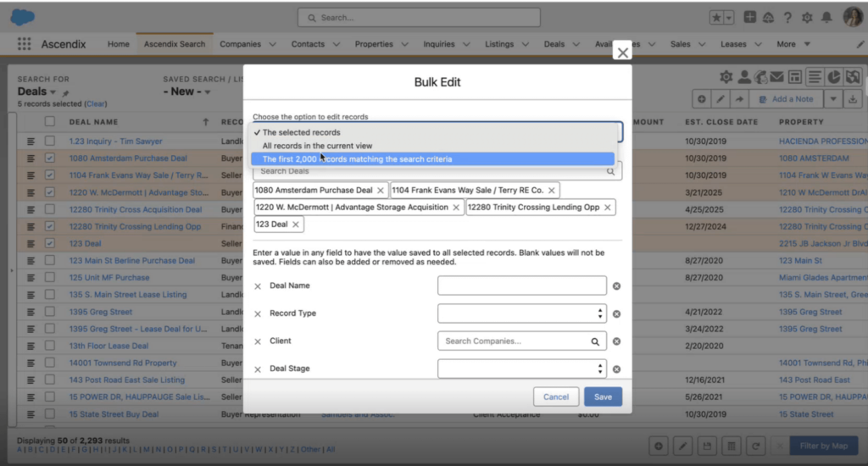The image size is (868, 466).
Task: Uncheck 1104 Frank Evans Way Sale row
Action: coord(50,175)
